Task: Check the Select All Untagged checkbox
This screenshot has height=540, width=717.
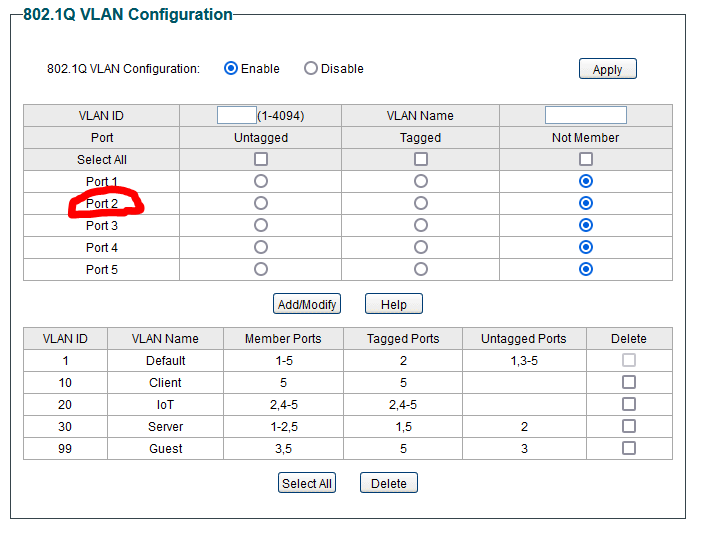Action: [261, 159]
